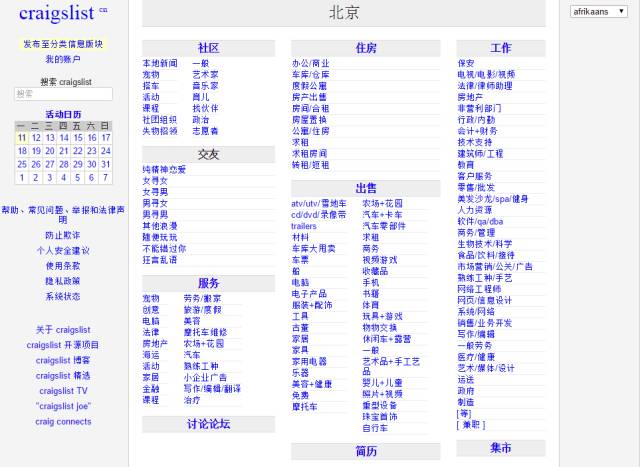The width and height of the screenshot is (640, 467).
Task: Open 摩托车维修 in the 服务 section
Action: 205,332
